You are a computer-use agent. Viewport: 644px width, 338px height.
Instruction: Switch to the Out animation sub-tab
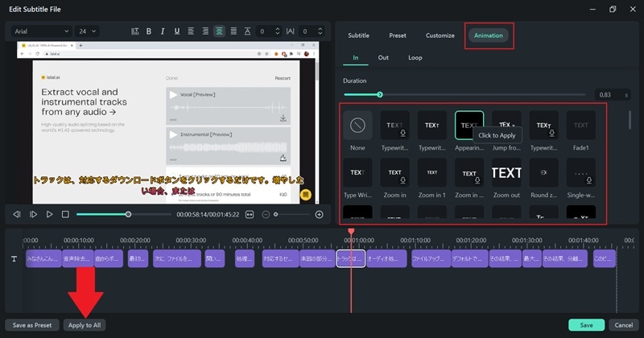pos(383,57)
